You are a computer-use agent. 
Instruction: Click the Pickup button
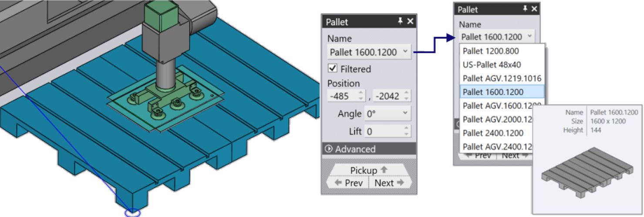tap(369, 170)
